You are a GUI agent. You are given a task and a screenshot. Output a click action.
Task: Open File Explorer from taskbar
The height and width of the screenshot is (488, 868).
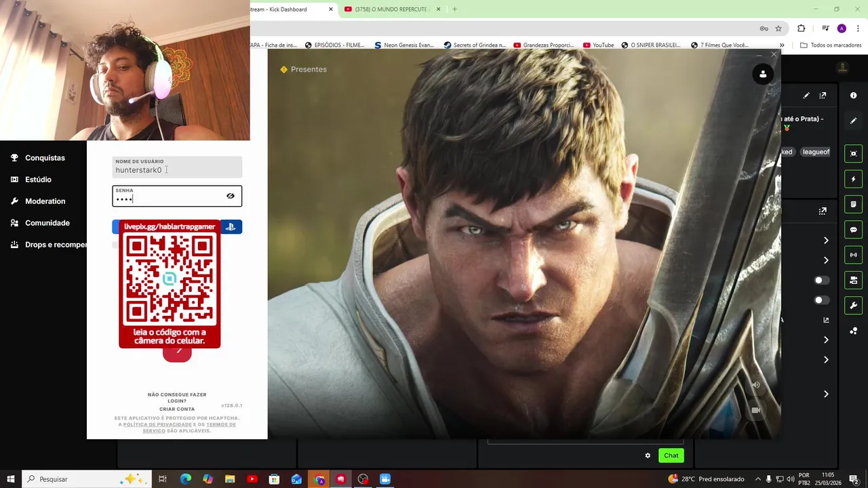(x=230, y=479)
